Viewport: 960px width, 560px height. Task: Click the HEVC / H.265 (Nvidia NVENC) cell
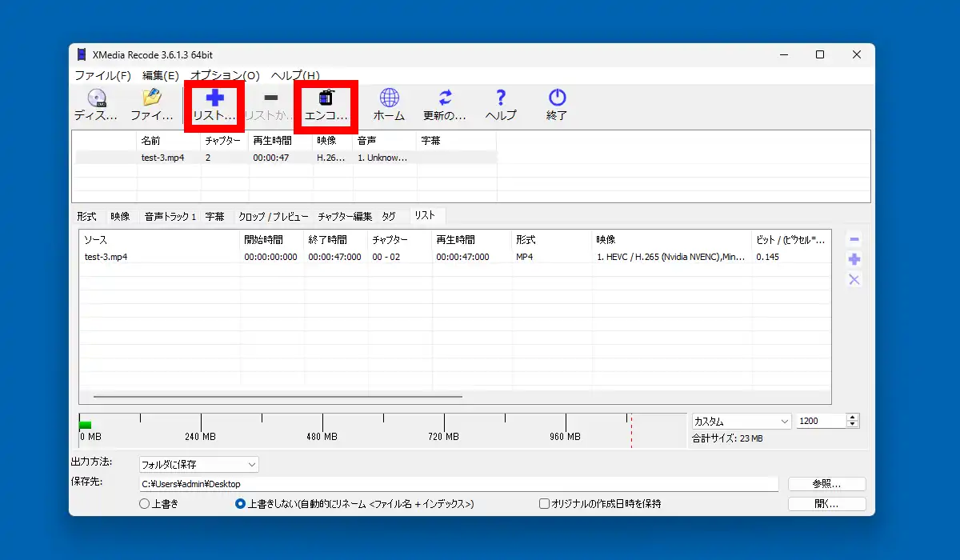click(671, 257)
